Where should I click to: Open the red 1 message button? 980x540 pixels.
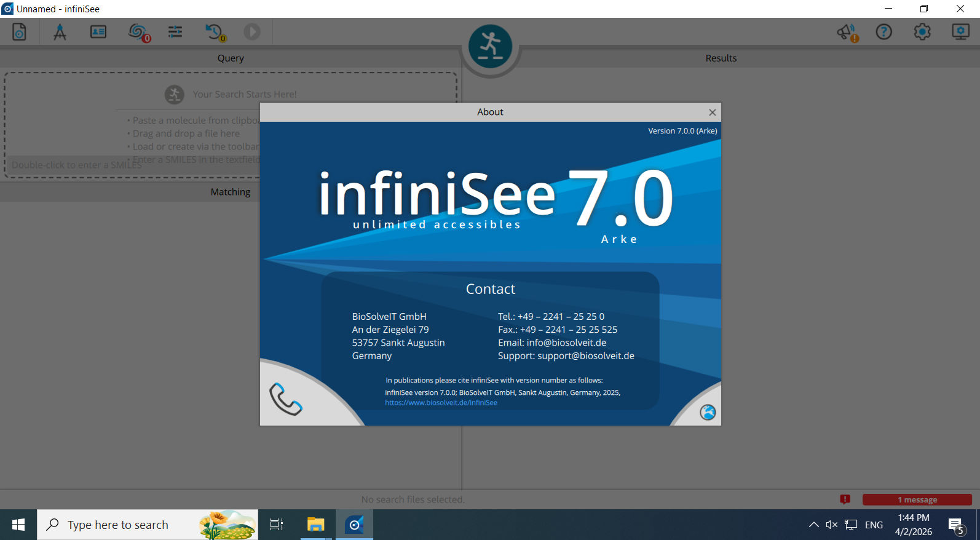(x=917, y=499)
